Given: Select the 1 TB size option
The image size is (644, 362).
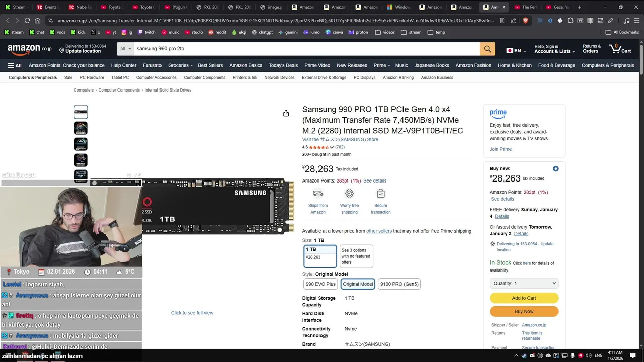Looking at the screenshot, I should pyautogui.click(x=320, y=256).
